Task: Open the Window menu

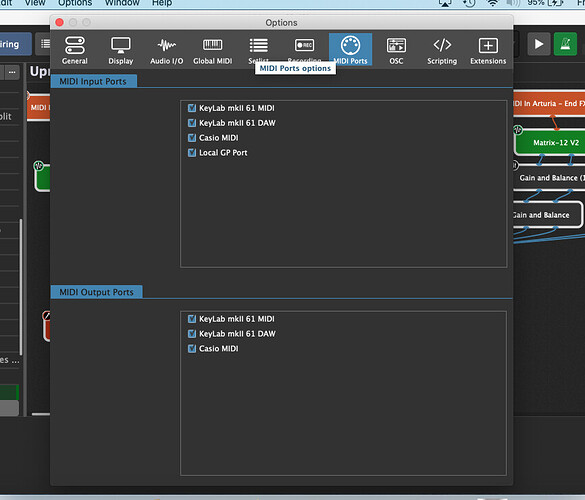Action: pyautogui.click(x=122, y=3)
